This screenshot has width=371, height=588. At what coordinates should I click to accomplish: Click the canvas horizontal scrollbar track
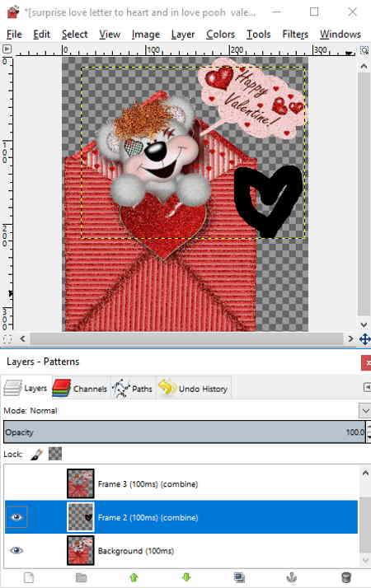pos(186,339)
